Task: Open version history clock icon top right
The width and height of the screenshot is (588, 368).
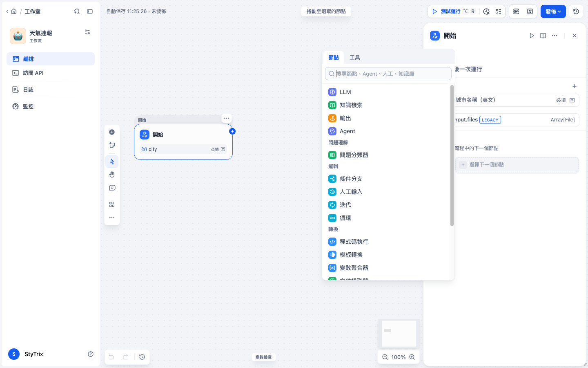Action: [x=576, y=11]
